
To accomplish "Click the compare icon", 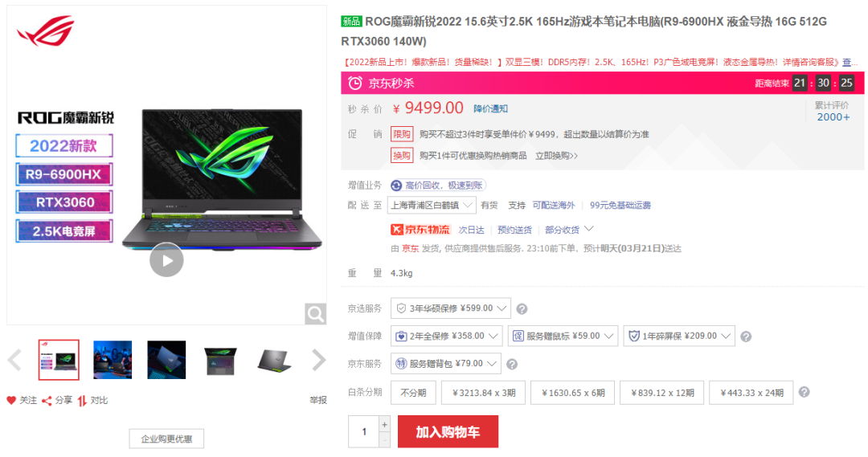I will click(x=82, y=401).
